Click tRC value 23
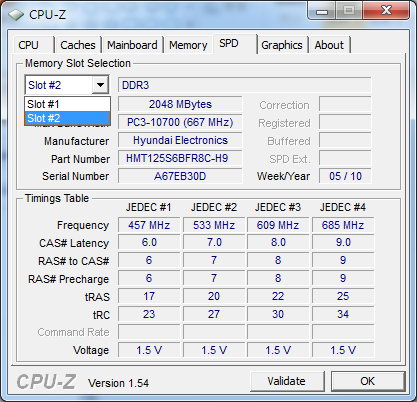The width and height of the screenshot is (417, 402). pos(149,314)
